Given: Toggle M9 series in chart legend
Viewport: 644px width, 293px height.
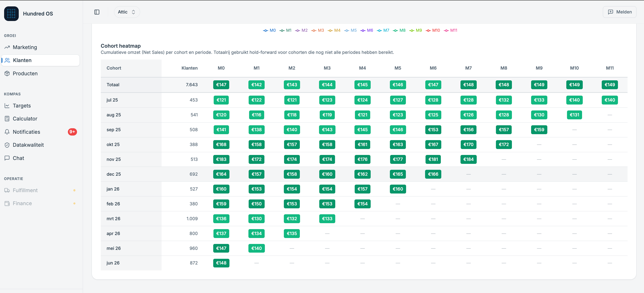Looking at the screenshot, I should pos(415,30).
